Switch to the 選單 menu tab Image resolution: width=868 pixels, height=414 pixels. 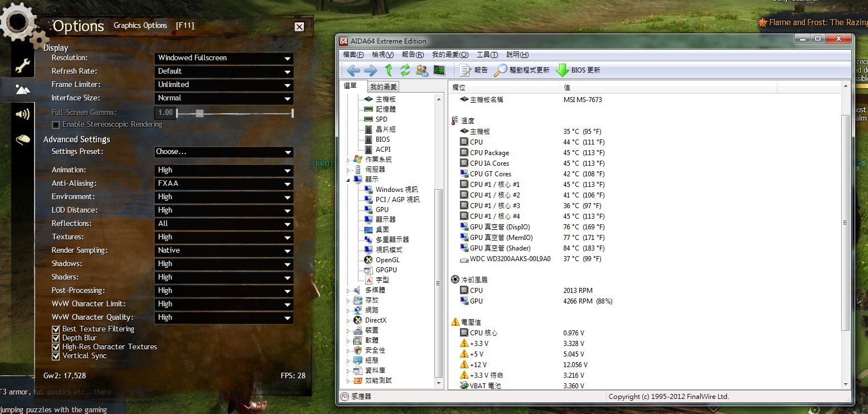pyautogui.click(x=351, y=86)
